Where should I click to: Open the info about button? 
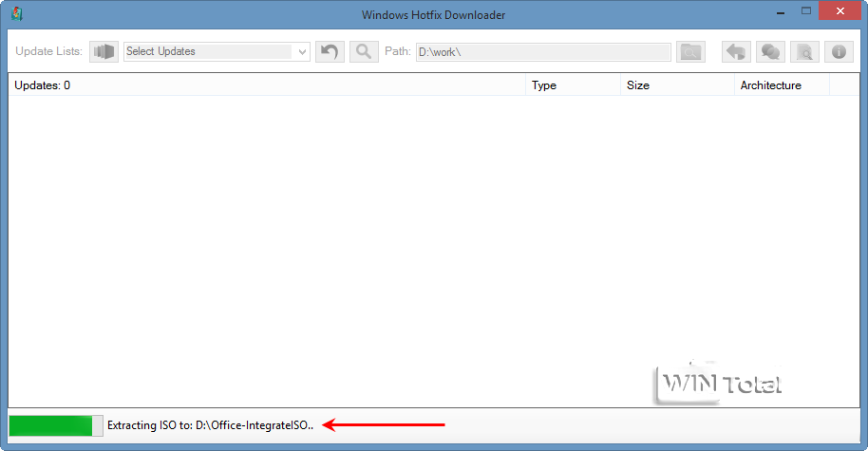point(839,52)
